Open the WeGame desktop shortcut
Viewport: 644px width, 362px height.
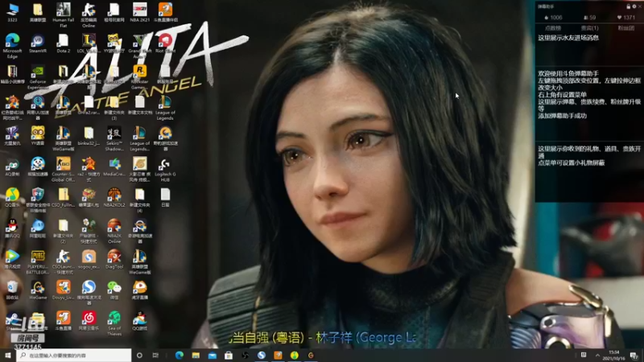click(38, 290)
